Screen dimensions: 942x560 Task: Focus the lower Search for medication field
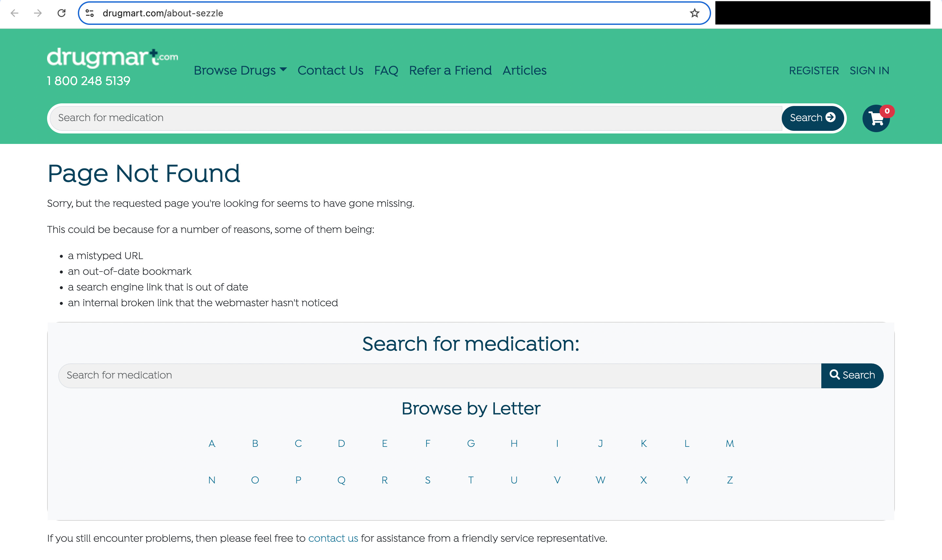tap(440, 376)
